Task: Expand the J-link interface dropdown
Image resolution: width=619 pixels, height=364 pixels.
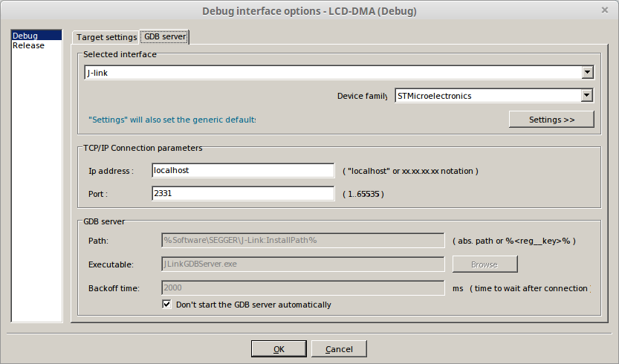Action: (x=587, y=72)
